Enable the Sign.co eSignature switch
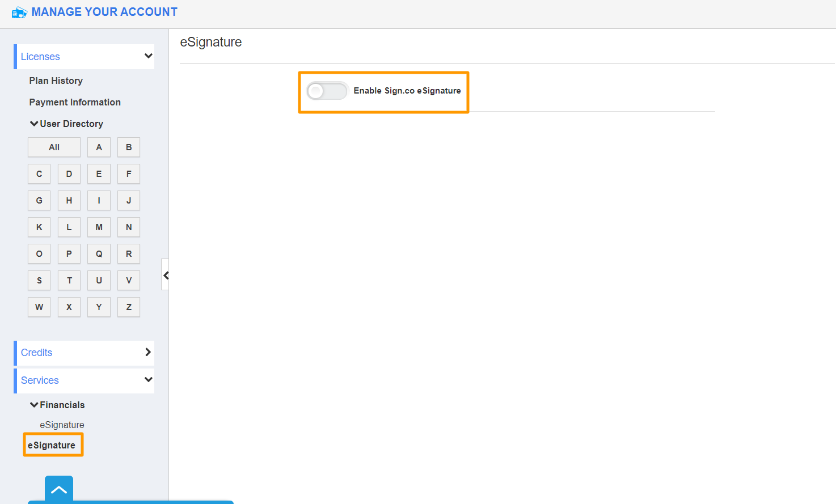This screenshot has width=836, height=504. pyautogui.click(x=327, y=91)
